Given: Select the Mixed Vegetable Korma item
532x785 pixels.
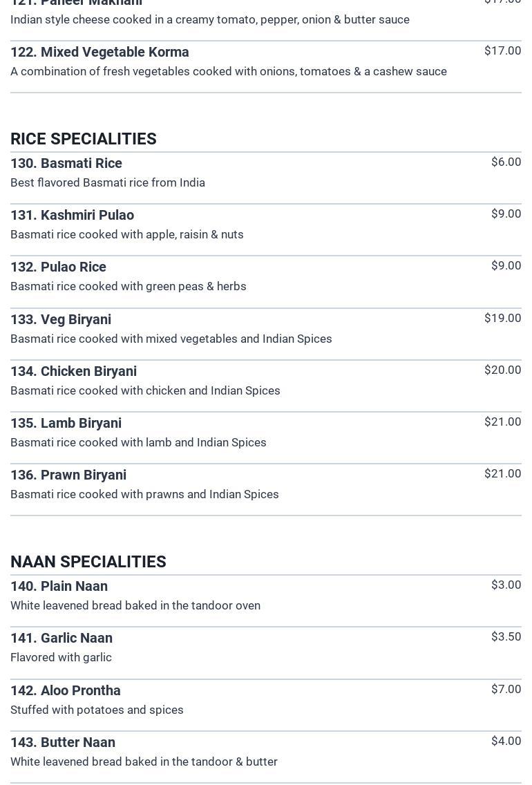Looking at the screenshot, I should click(x=99, y=52).
